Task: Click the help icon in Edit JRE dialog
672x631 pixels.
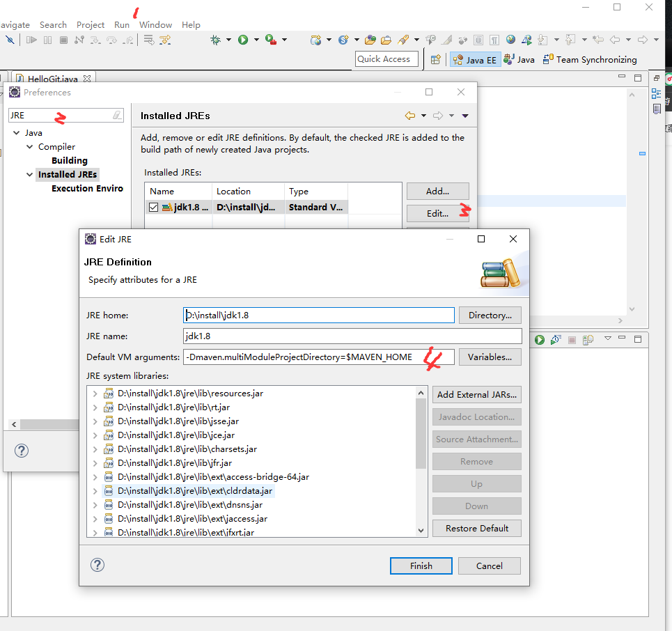Action: click(x=97, y=565)
